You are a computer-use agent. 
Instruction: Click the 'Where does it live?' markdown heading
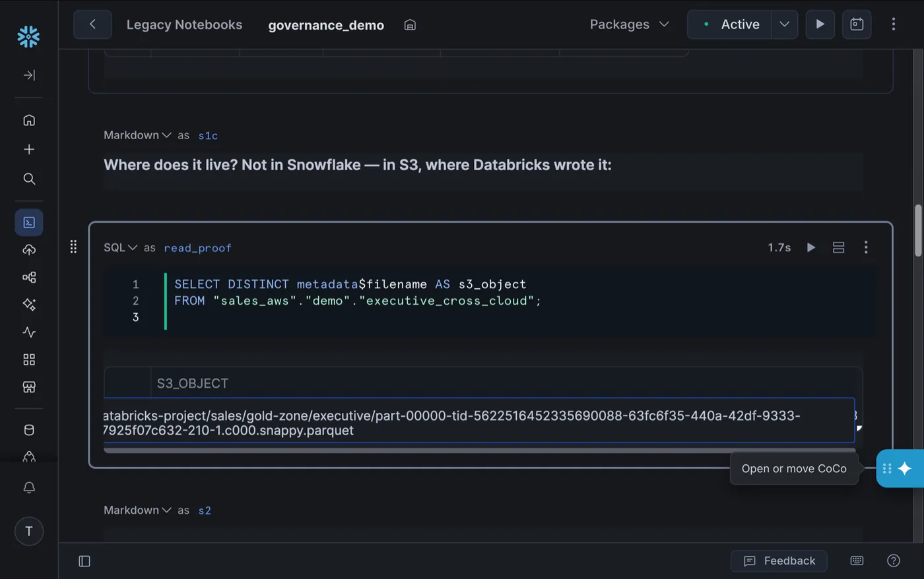tap(358, 165)
